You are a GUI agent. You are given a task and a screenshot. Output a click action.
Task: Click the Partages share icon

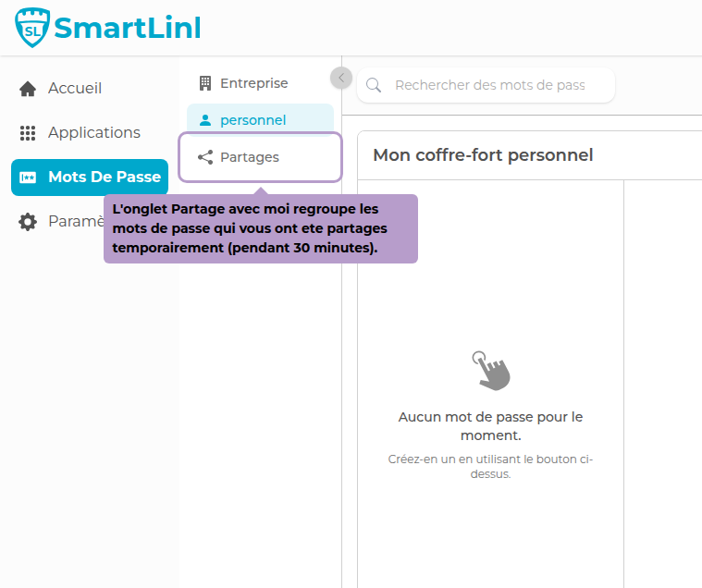coord(205,157)
